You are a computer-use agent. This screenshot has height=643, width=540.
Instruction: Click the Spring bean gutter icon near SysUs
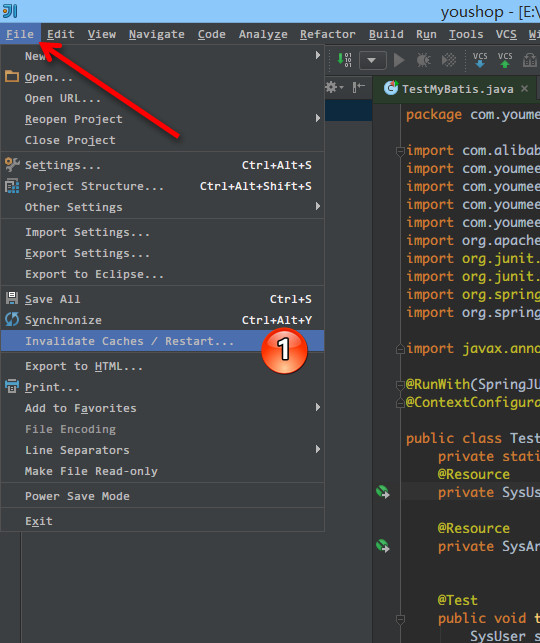pyautogui.click(x=383, y=492)
